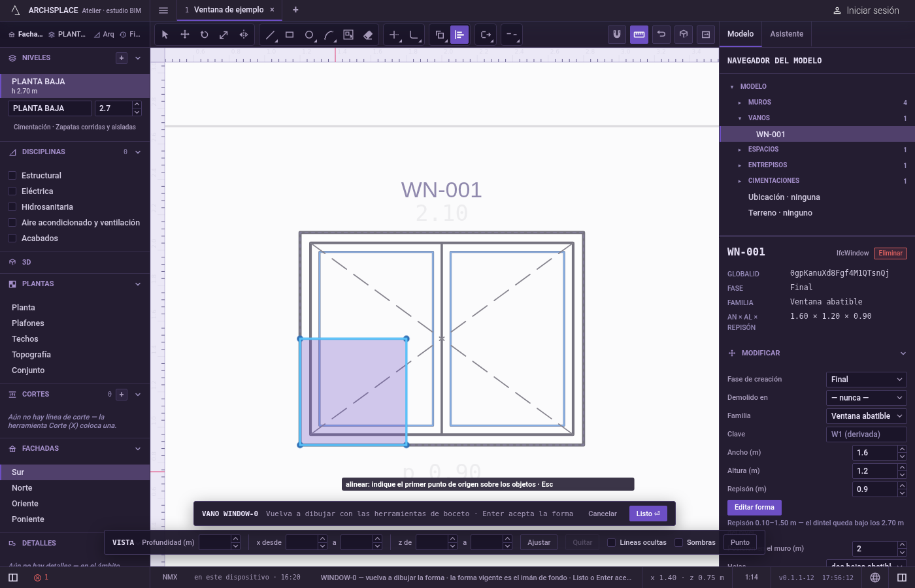Select WN-001 in the model navigator
The height and width of the screenshot is (588, 915).
pyautogui.click(x=818, y=135)
